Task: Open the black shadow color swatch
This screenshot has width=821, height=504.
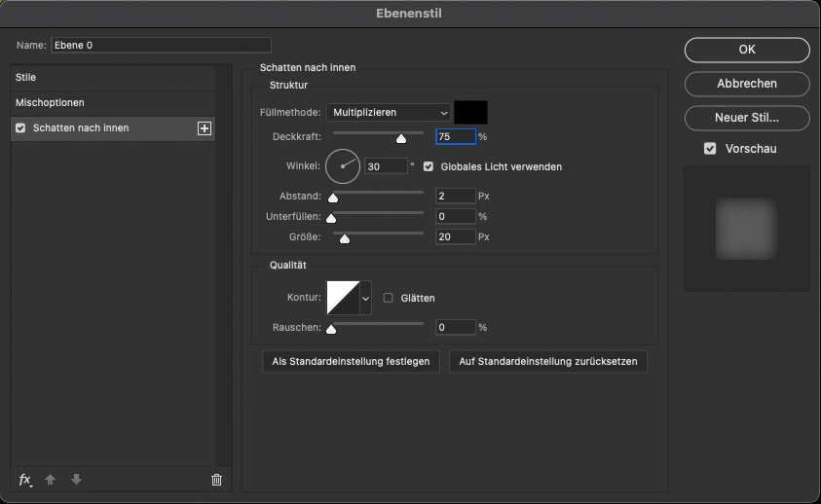Action: pos(470,113)
